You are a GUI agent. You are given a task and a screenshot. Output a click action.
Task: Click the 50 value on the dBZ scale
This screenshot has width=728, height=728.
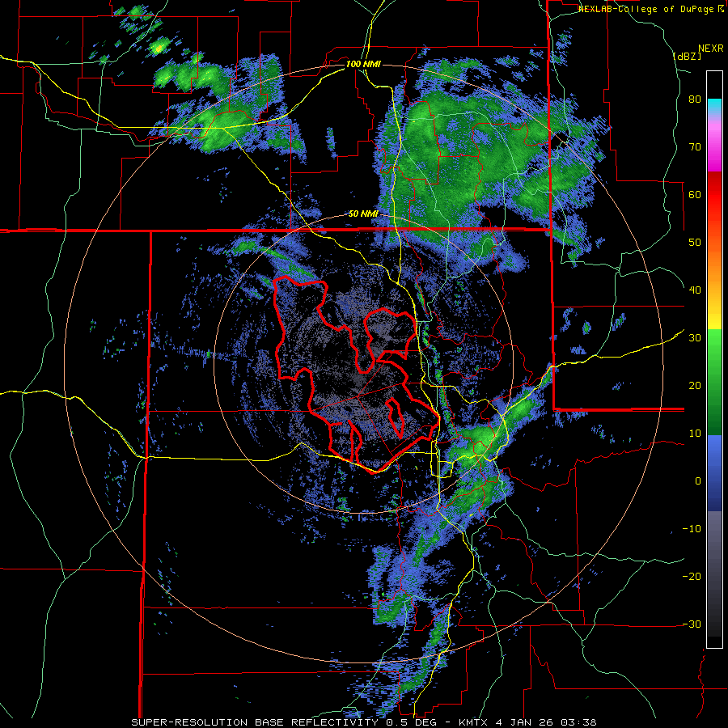click(x=695, y=243)
